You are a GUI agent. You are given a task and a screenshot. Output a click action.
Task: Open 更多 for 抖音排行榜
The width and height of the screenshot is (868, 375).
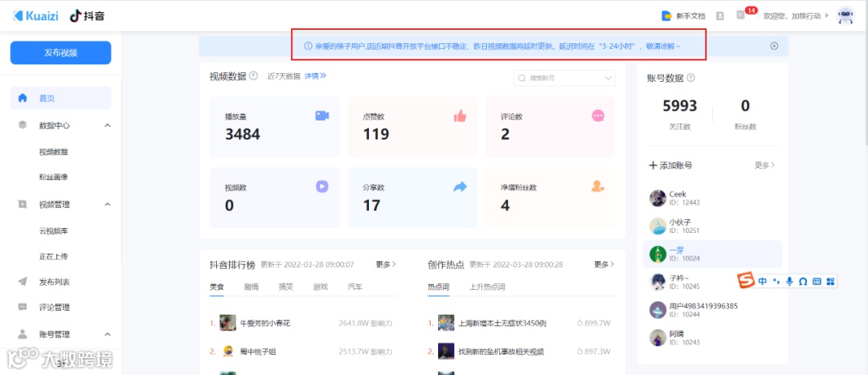tap(386, 264)
